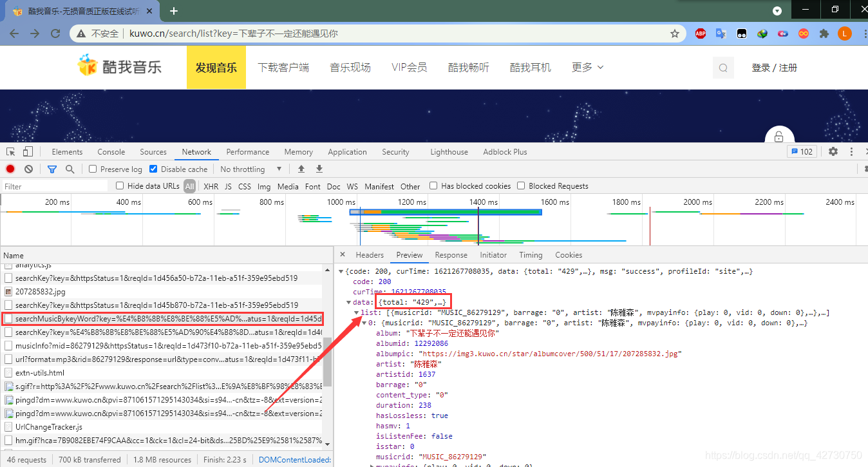Viewport: 868px width, 467px height.
Task: Open the tab search dropdown in title bar
Action: click(x=777, y=11)
